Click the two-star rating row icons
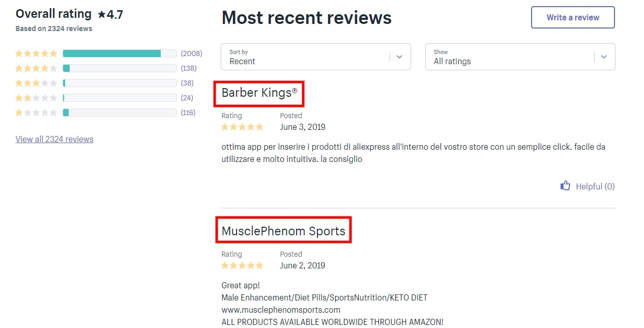Screen dimensions: 644x328 click(36, 98)
